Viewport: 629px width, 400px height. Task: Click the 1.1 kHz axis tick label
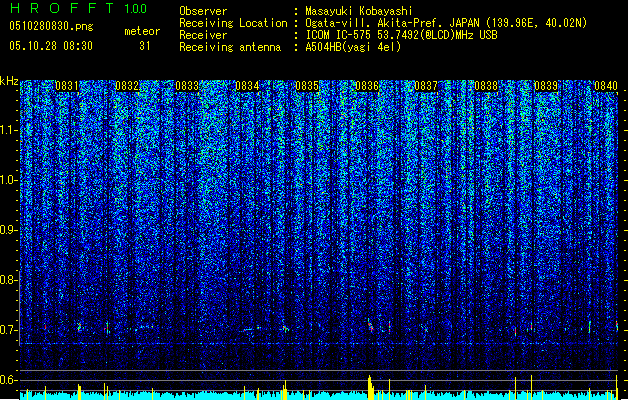[x=9, y=130]
